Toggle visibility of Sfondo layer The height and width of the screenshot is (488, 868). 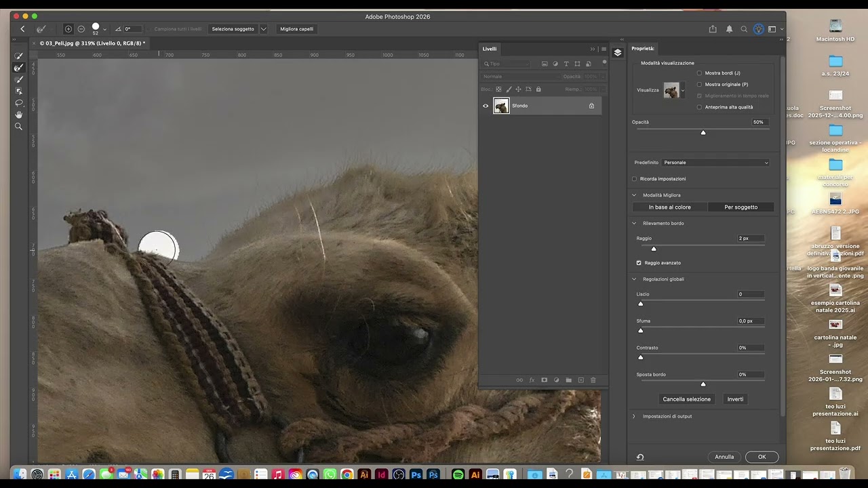(486, 106)
